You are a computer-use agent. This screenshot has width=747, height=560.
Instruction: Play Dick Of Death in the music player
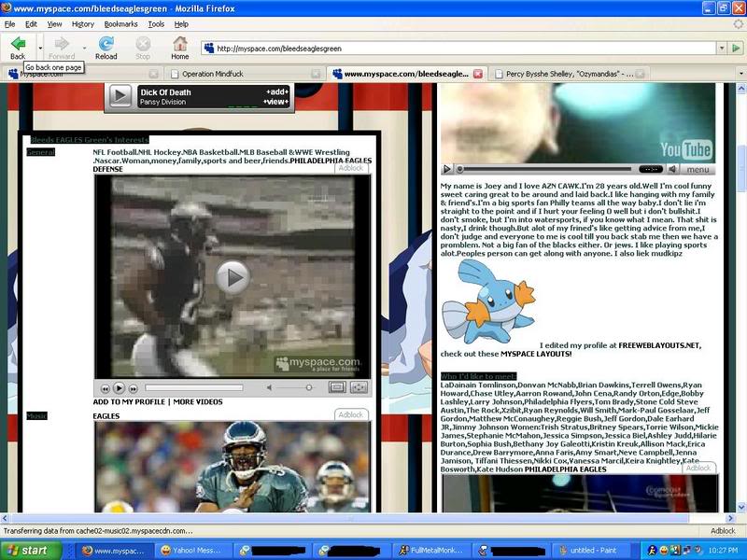120,96
